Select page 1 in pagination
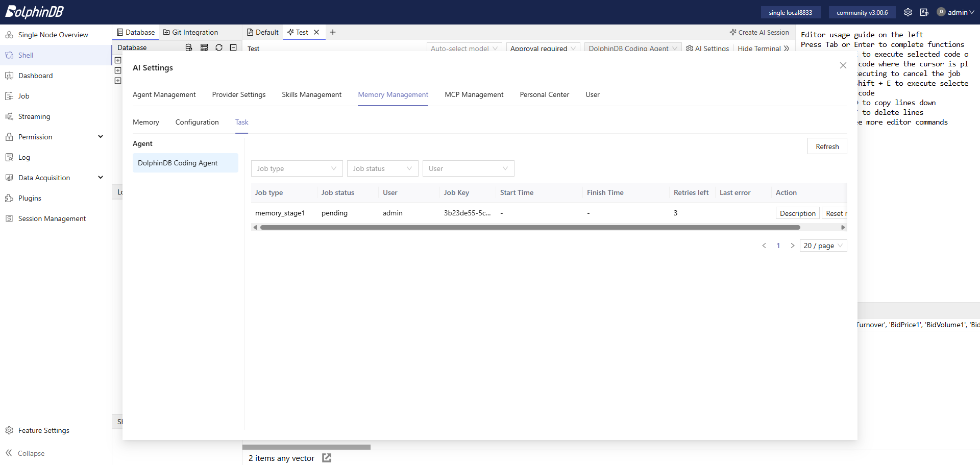 [778, 246]
